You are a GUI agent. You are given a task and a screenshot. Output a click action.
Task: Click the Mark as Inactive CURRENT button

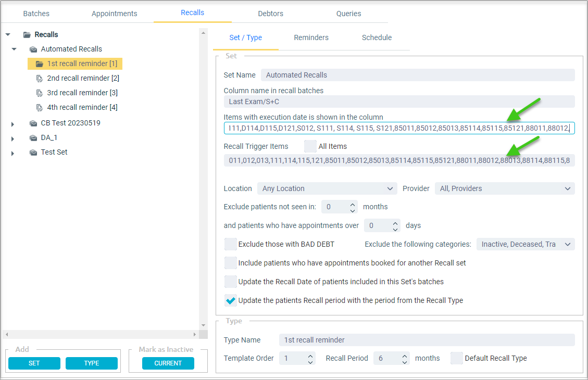point(168,363)
